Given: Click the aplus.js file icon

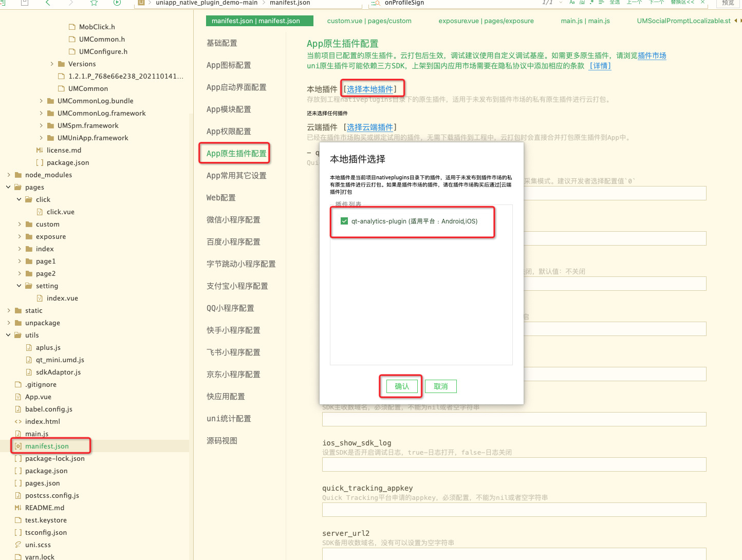Looking at the screenshot, I should (29, 347).
